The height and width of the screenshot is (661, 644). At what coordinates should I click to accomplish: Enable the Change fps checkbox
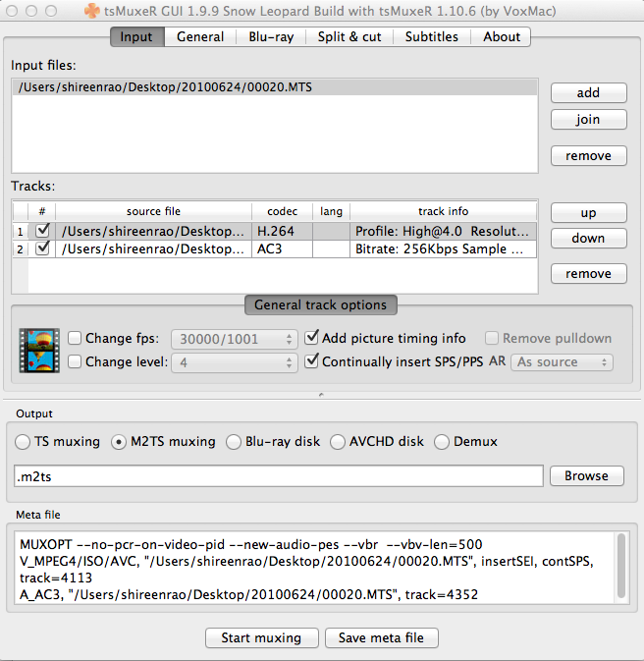click(75, 339)
